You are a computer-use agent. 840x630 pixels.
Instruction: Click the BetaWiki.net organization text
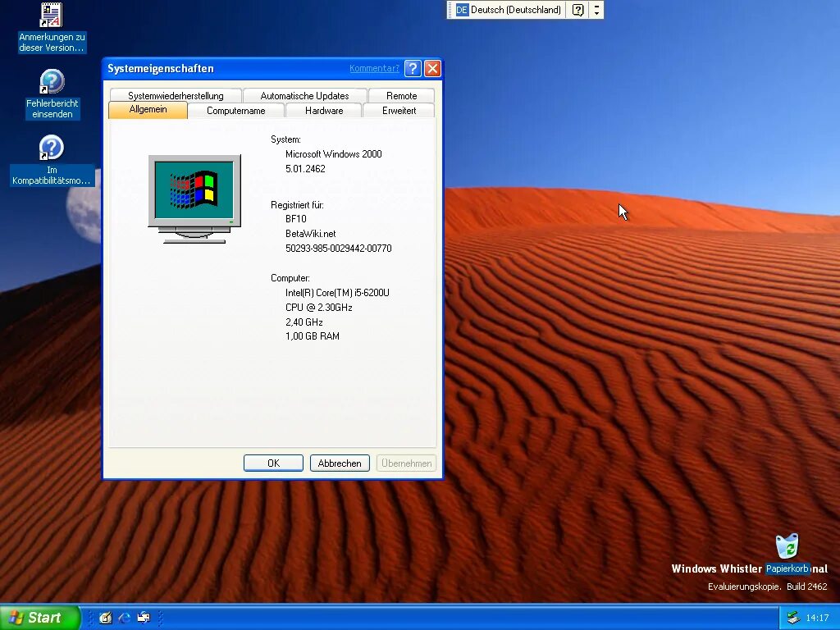coord(311,234)
